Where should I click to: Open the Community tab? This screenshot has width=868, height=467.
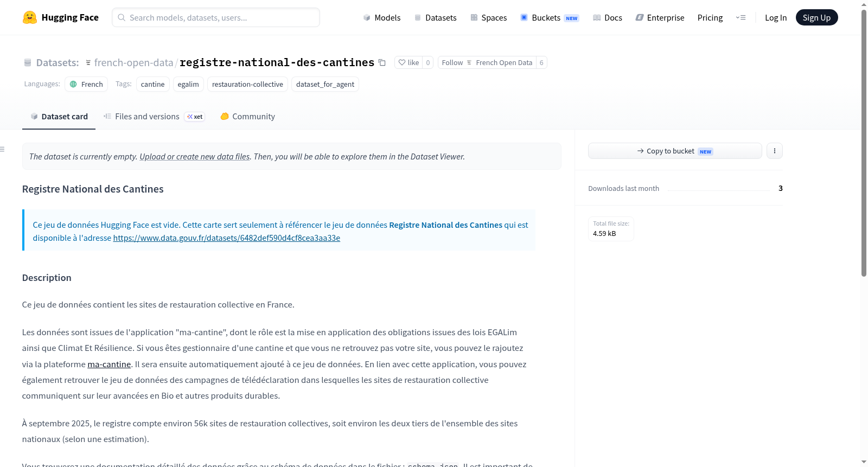[x=247, y=116]
